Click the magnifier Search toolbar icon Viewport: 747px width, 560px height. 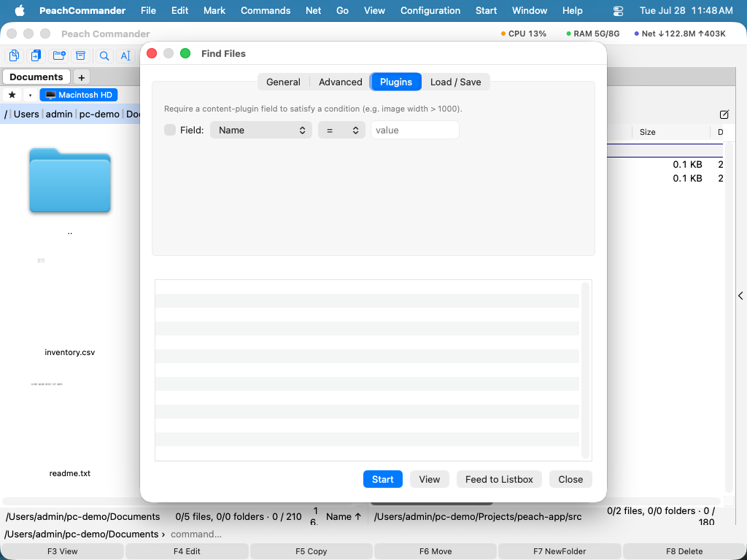[x=104, y=55]
